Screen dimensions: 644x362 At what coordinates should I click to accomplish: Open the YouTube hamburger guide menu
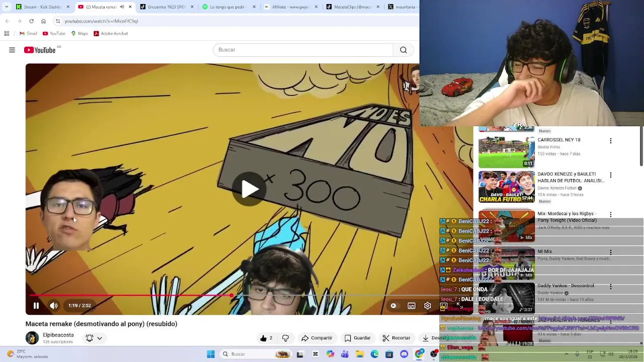pyautogui.click(x=12, y=50)
